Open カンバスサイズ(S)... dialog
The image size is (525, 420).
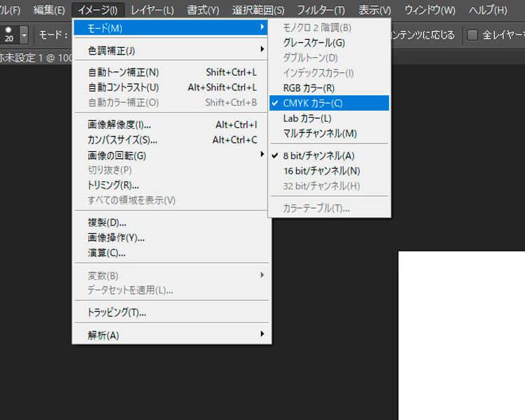pos(123,140)
